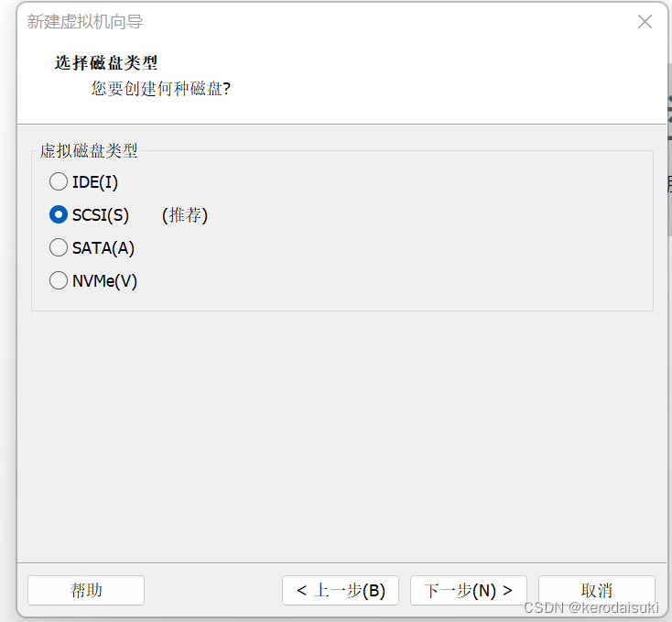Image resolution: width=672 pixels, height=622 pixels.
Task: Click the IDE(I) option label text
Action: (95, 182)
